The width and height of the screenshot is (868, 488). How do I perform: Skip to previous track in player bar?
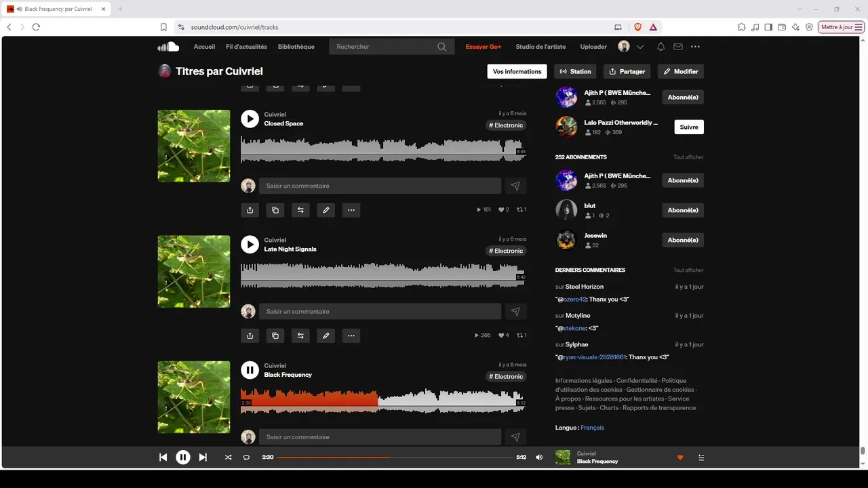(163, 457)
